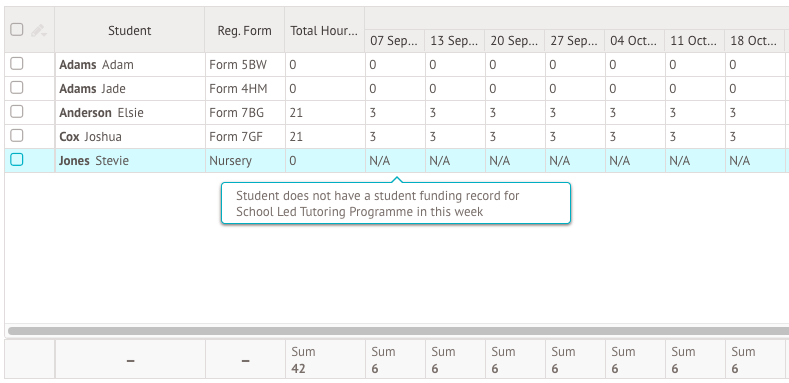789x383 pixels.
Task: Sort by the Student column header
Action: tap(130, 30)
